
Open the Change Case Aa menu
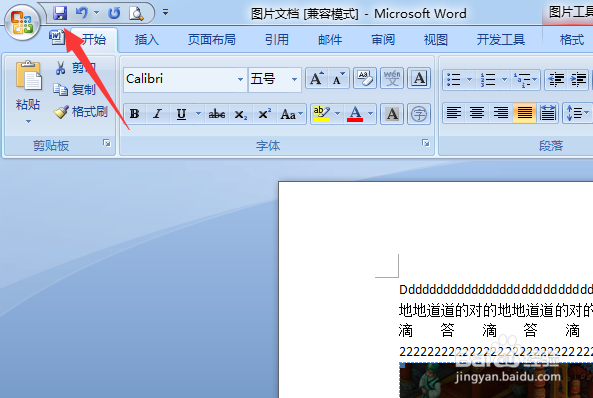pos(291,113)
